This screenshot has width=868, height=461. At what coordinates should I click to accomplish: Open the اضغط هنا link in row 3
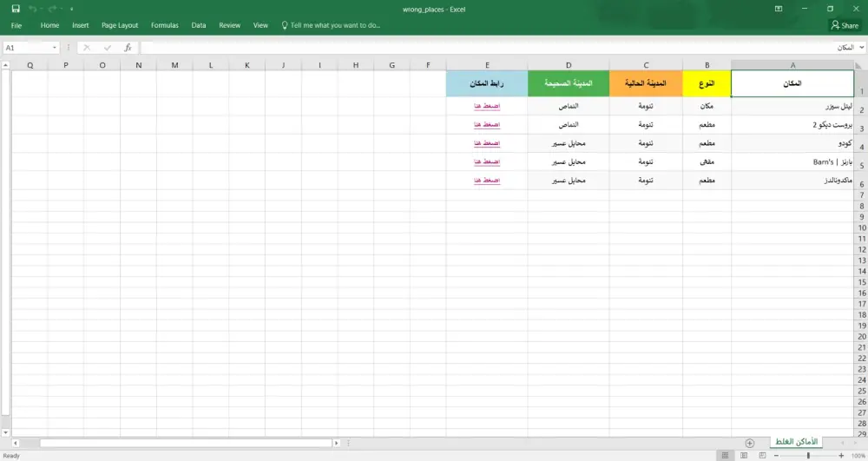tap(487, 124)
